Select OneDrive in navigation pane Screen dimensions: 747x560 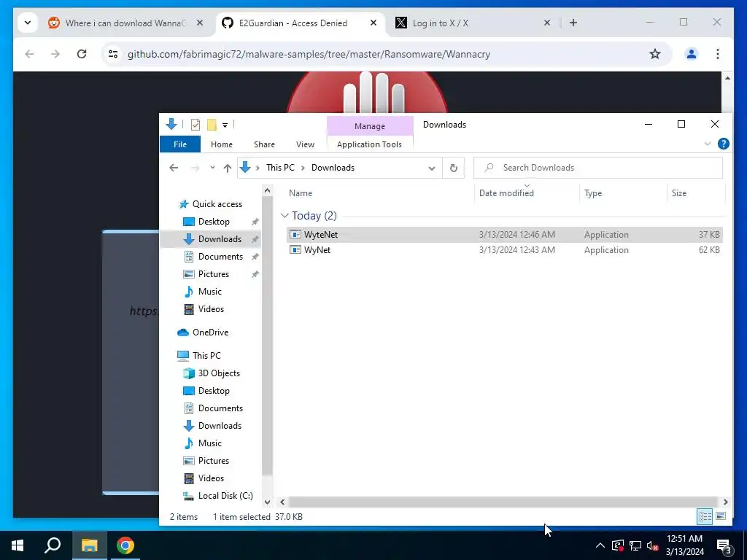(x=210, y=332)
